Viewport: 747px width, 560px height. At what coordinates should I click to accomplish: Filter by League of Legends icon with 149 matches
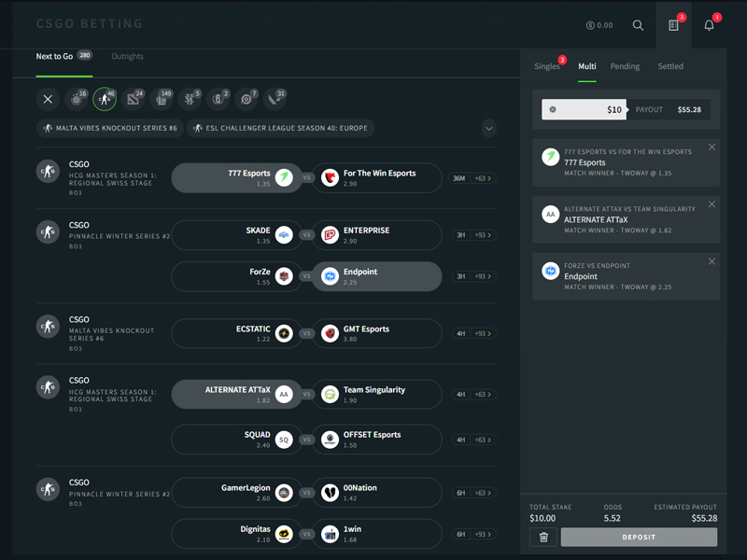tap(161, 99)
